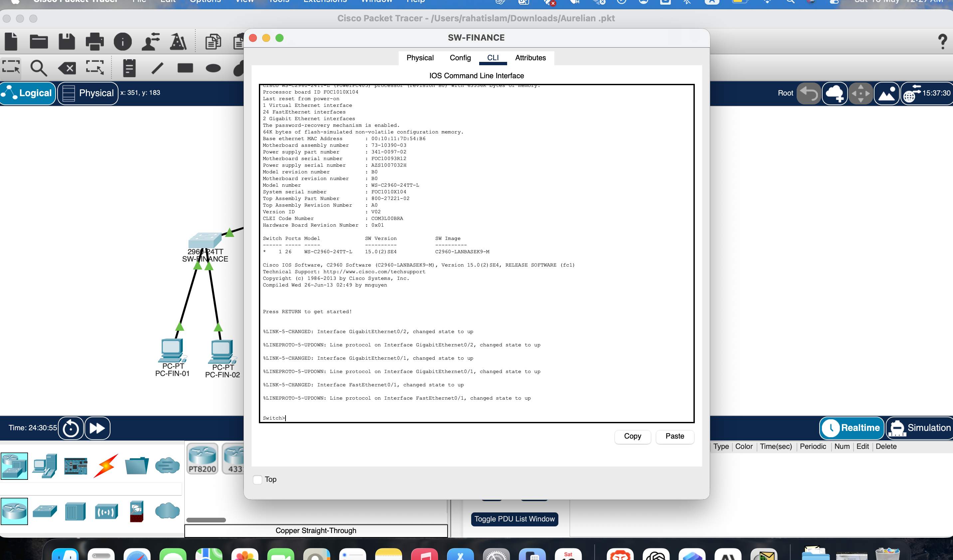Screen dimensions: 953x560
Task: Save the project with floppy disk icon
Action: [67, 42]
